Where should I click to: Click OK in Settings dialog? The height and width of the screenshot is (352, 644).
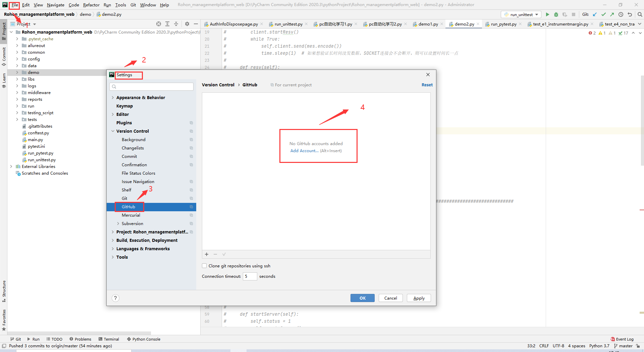coord(363,298)
